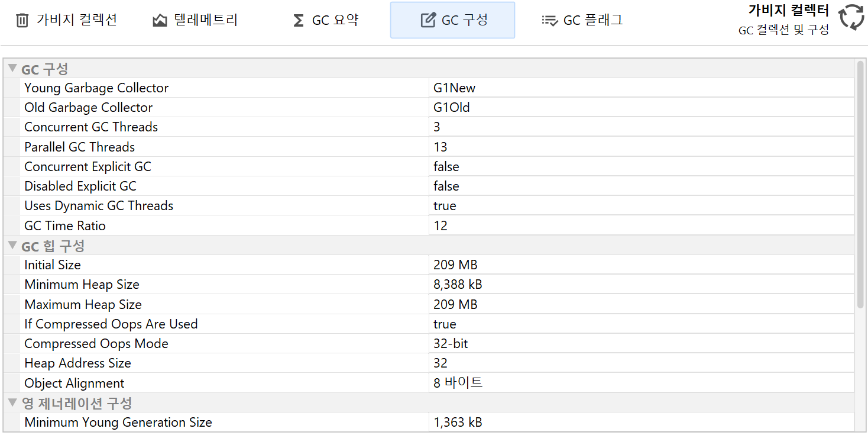Open the GC 플래그 tab
The image size is (868, 435).
pyautogui.click(x=592, y=21)
